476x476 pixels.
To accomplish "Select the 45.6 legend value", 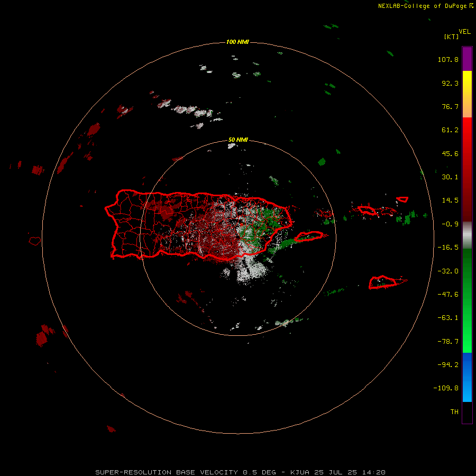I will (x=450, y=153).
